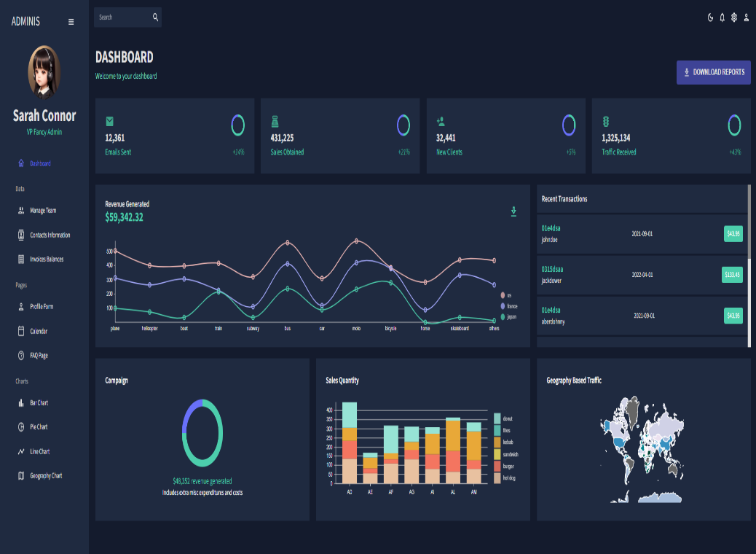This screenshot has width=756, height=554.
Task: Select Geography Chart from the sidebar
Action: [45, 476]
